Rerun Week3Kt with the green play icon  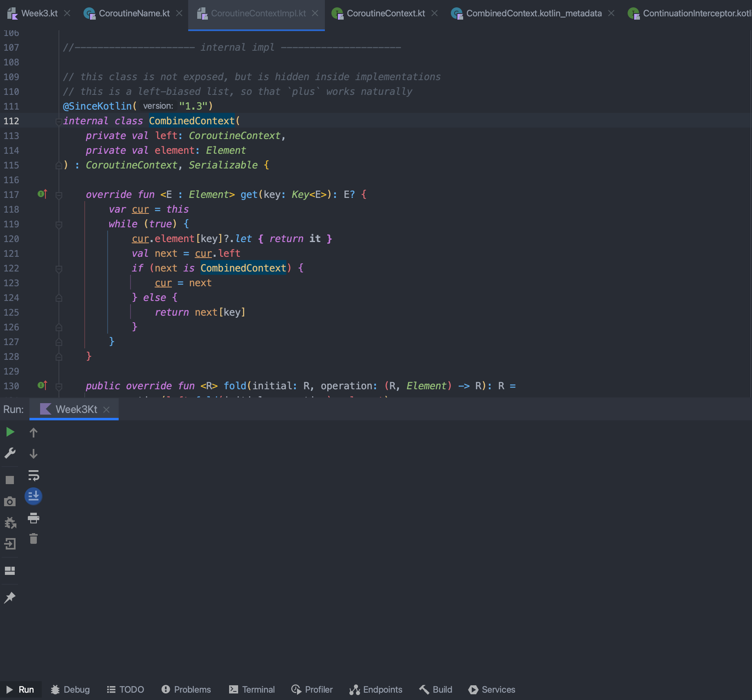[x=10, y=432]
